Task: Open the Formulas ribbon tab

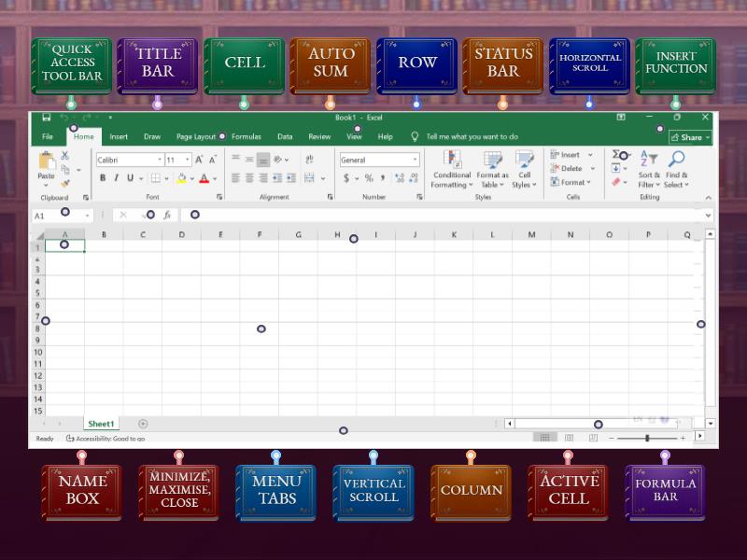Action: 246,137
